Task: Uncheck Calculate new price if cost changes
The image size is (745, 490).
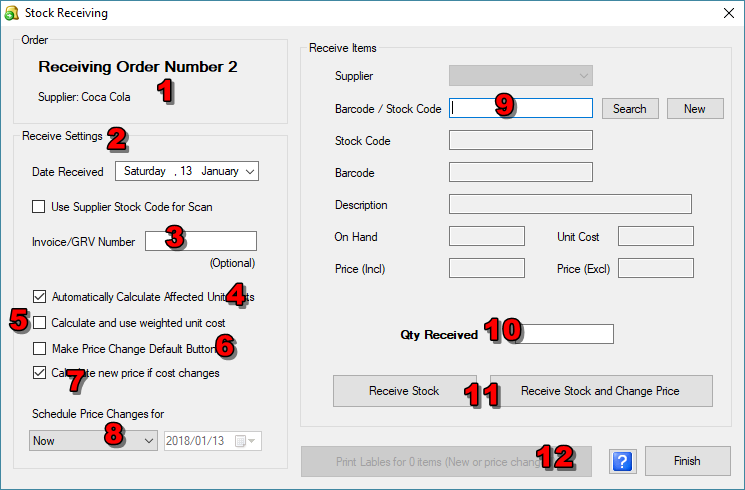Action: [39, 374]
